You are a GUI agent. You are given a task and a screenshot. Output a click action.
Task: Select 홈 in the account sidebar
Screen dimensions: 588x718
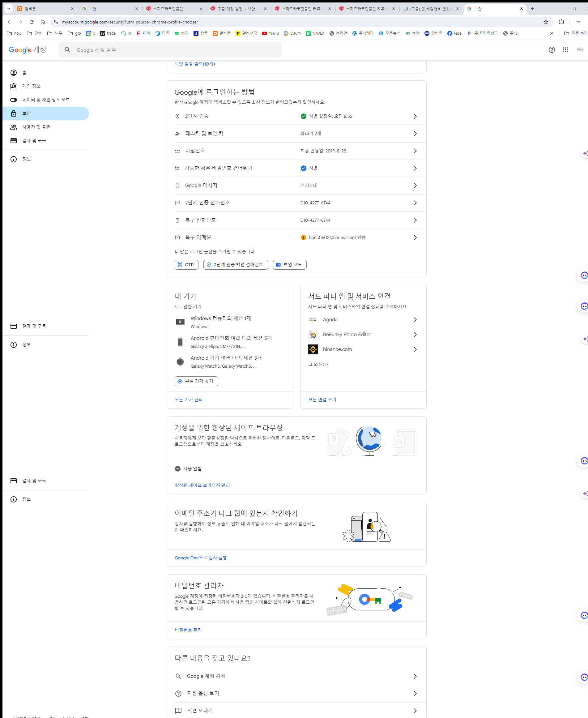tap(46, 73)
